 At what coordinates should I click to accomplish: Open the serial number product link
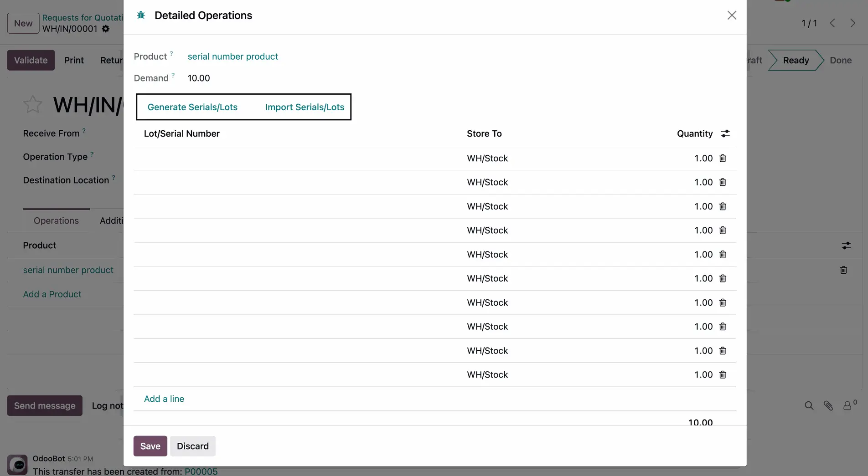[232, 56]
